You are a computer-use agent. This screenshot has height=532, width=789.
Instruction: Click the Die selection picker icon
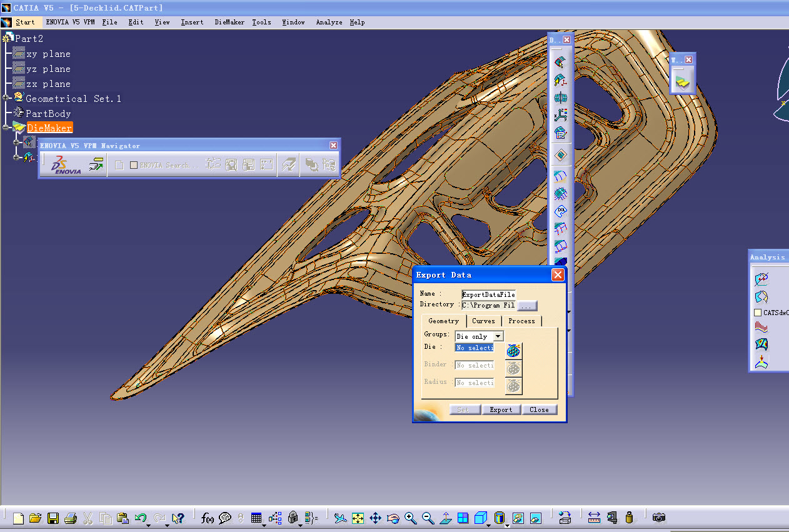point(513,351)
